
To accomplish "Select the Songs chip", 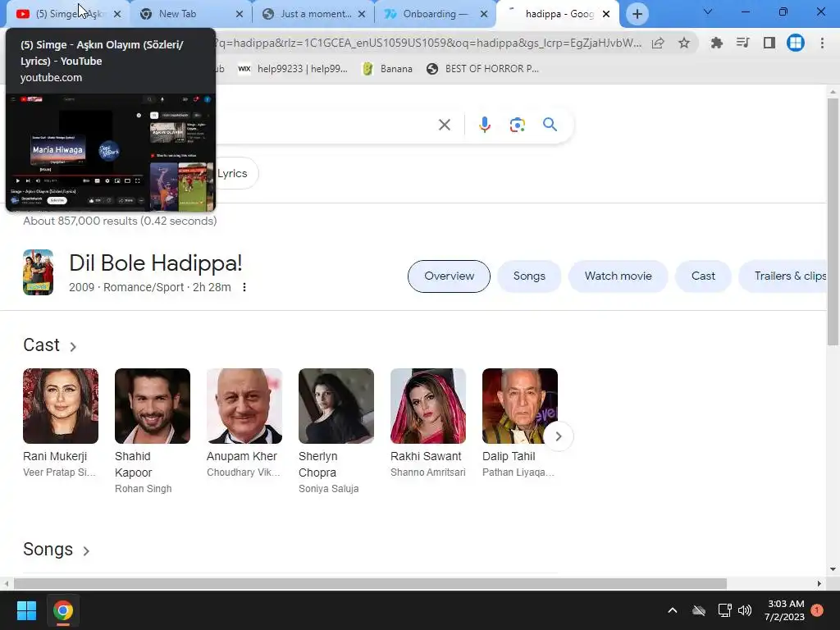I will click(x=529, y=276).
